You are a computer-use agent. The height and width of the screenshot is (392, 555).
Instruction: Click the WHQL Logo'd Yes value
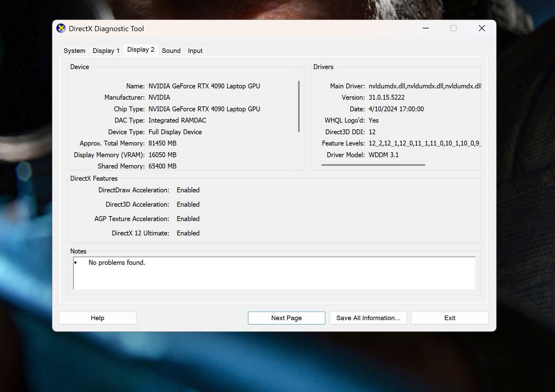pyautogui.click(x=374, y=120)
